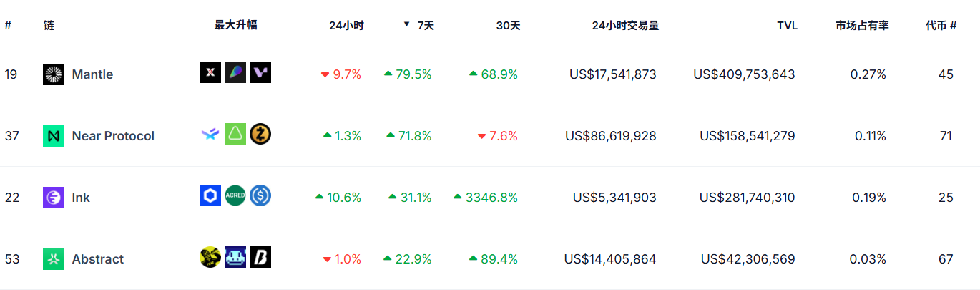This screenshot has width=980, height=290.
Task: Click the Near Protocol logo icon
Action: tap(54, 136)
